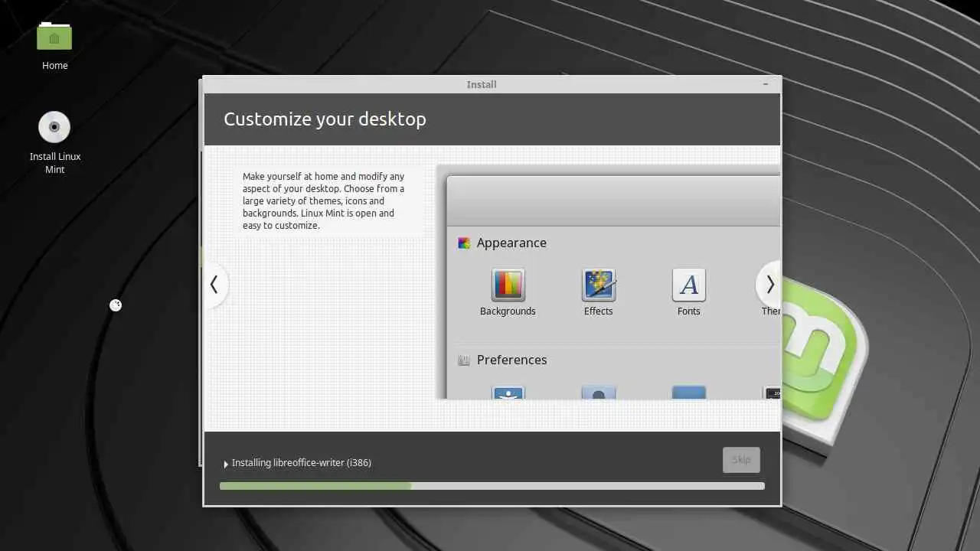Advance to the next slide arrow

pyautogui.click(x=769, y=285)
